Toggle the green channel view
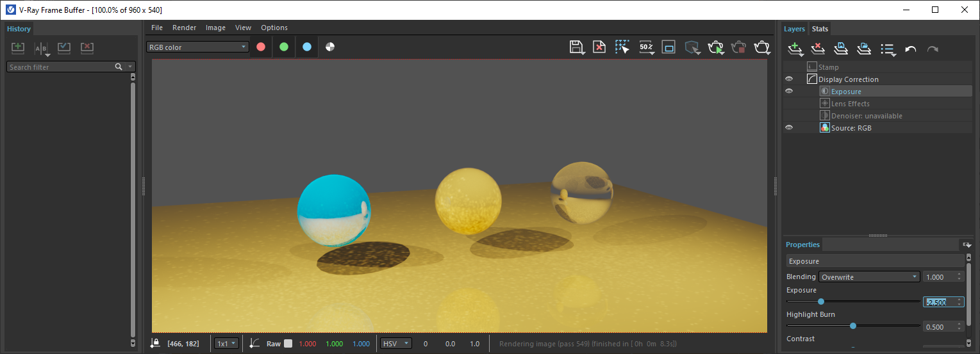This screenshot has width=980, height=354. pos(284,47)
